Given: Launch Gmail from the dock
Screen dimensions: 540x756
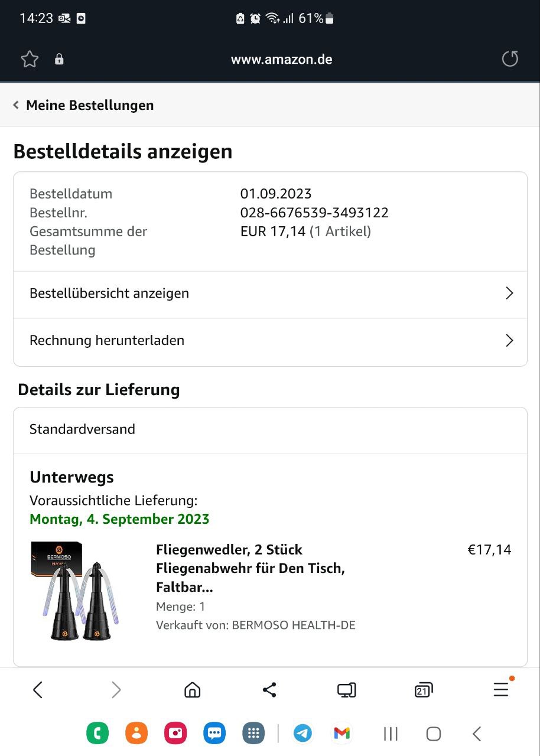Looking at the screenshot, I should 342,734.
